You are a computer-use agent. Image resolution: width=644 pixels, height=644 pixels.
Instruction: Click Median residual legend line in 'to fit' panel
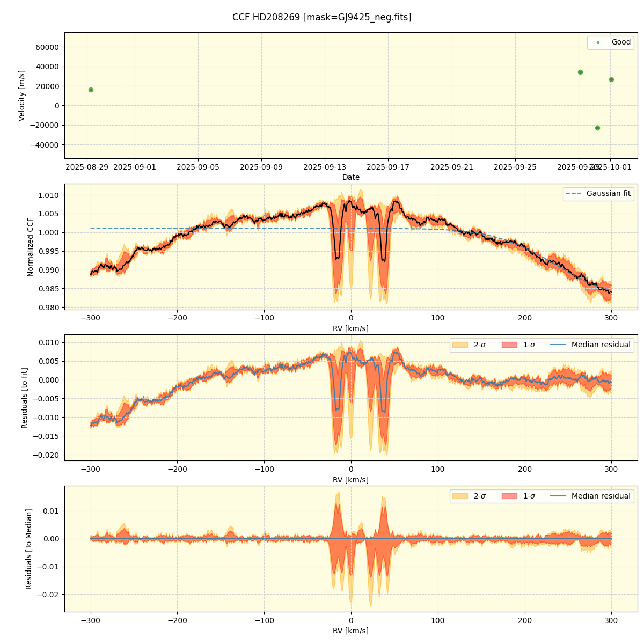(x=559, y=345)
